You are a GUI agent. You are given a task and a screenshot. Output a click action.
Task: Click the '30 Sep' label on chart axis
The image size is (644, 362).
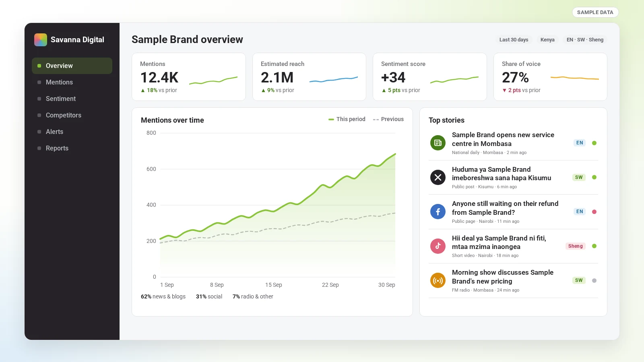tap(386, 285)
